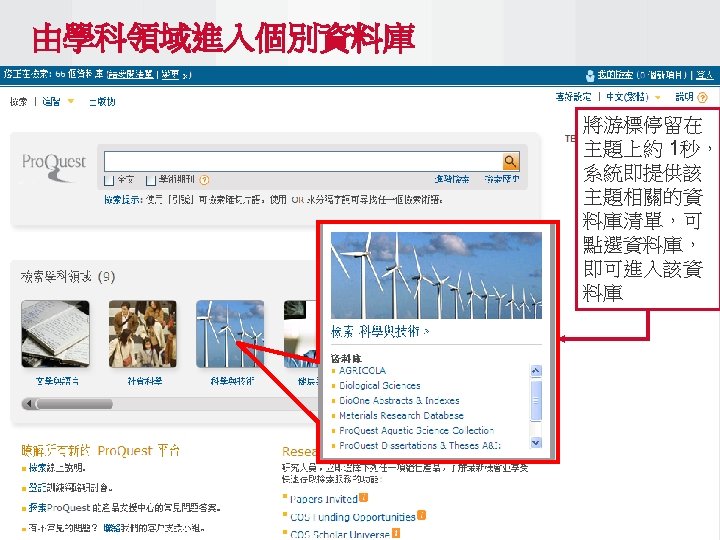Image resolution: width=720 pixels, height=540 pixels.
Task: Click the orange icon after COS Funding Opportunities
Action: [421, 515]
